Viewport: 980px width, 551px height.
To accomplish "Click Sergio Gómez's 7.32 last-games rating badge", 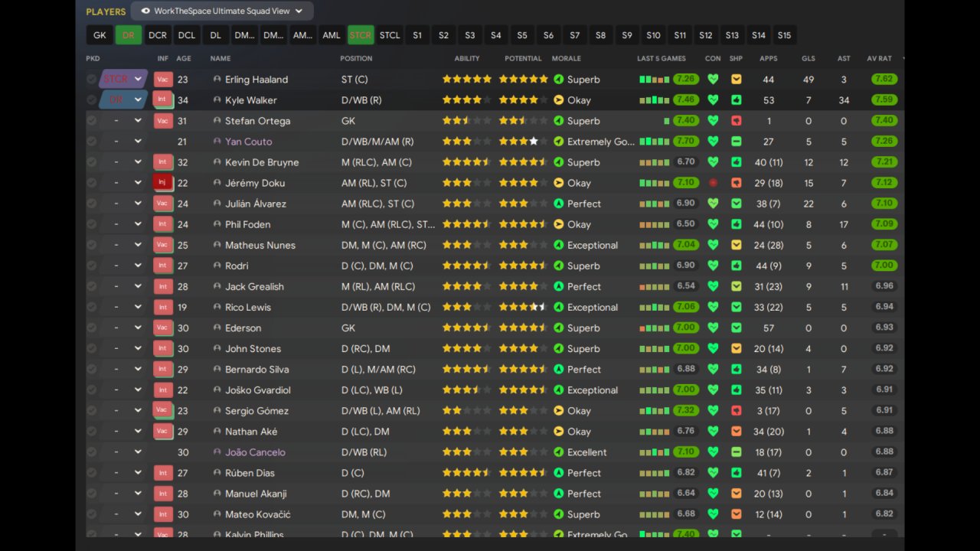I will click(x=686, y=410).
